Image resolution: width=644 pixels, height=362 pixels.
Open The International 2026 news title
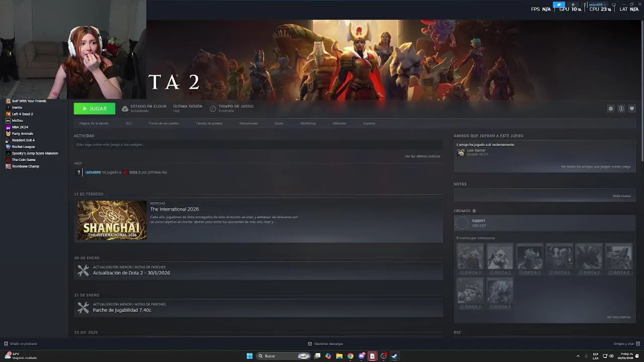(x=175, y=209)
